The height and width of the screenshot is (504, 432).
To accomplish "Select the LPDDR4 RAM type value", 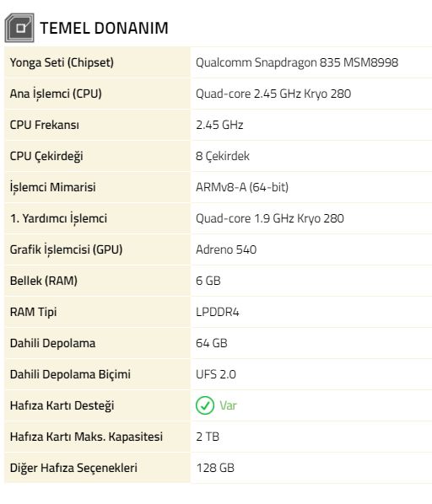I will click(x=218, y=312).
